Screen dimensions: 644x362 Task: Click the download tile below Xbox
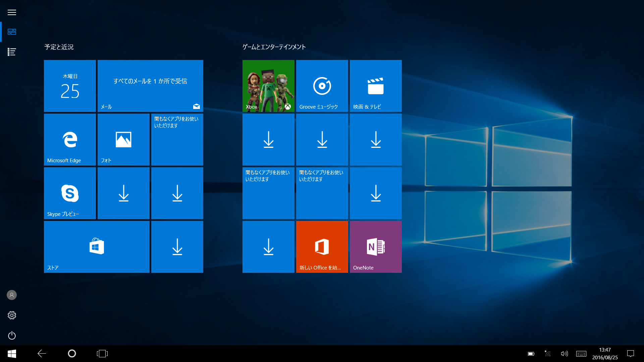tap(268, 139)
